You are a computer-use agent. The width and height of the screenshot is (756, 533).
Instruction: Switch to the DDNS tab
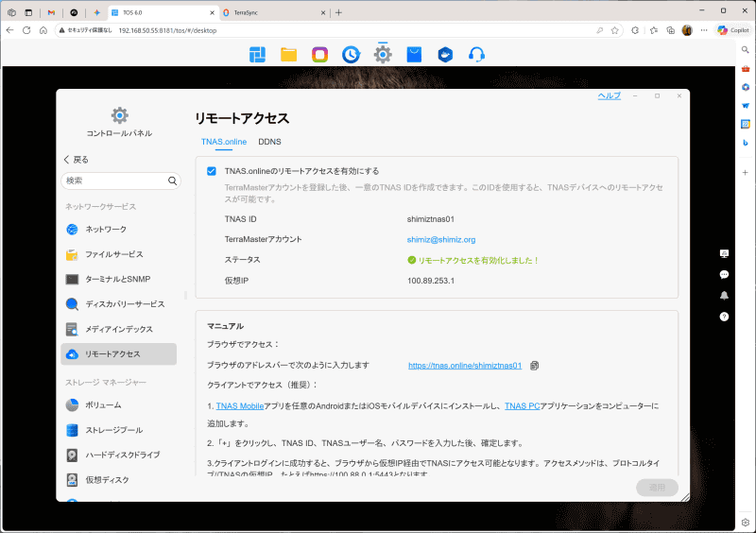pyautogui.click(x=269, y=142)
